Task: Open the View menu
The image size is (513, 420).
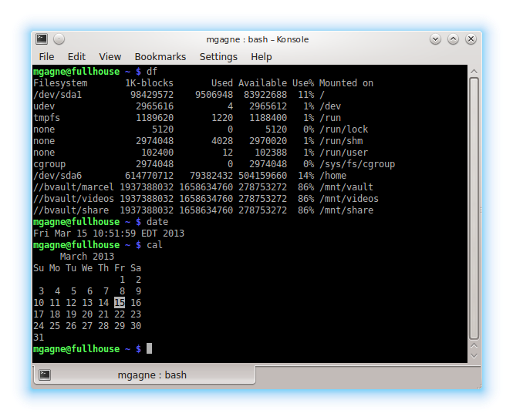Action: click(x=110, y=57)
